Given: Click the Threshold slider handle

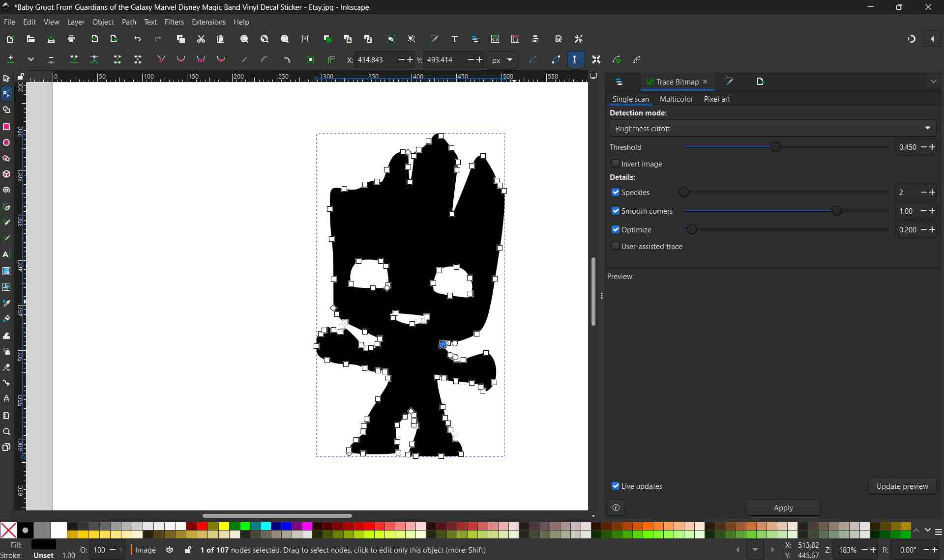Looking at the screenshot, I should (x=776, y=147).
